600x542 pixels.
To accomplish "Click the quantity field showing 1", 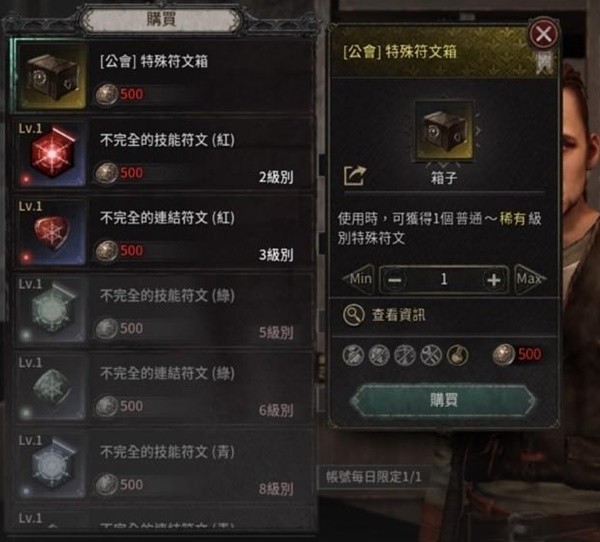I will point(444,279).
